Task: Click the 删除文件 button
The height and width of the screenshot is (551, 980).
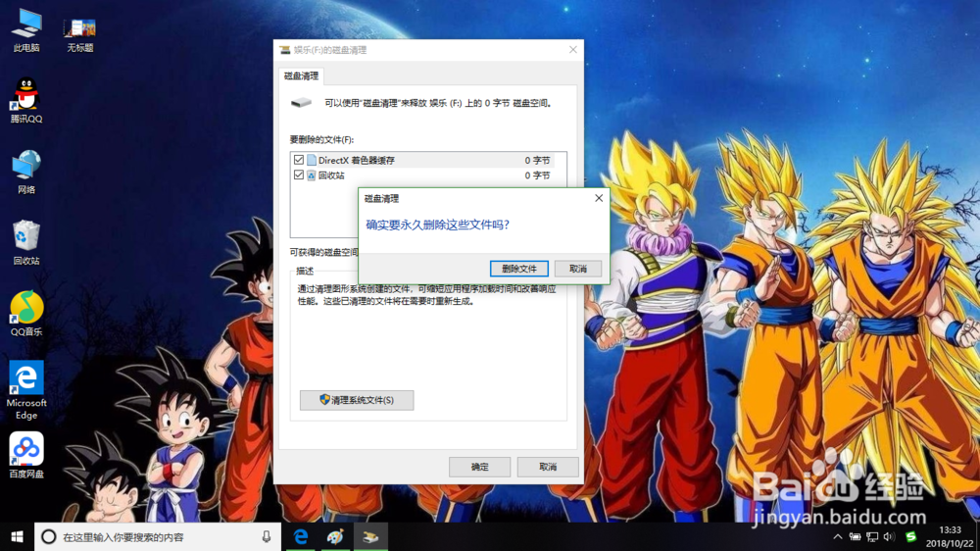Action: pos(518,269)
